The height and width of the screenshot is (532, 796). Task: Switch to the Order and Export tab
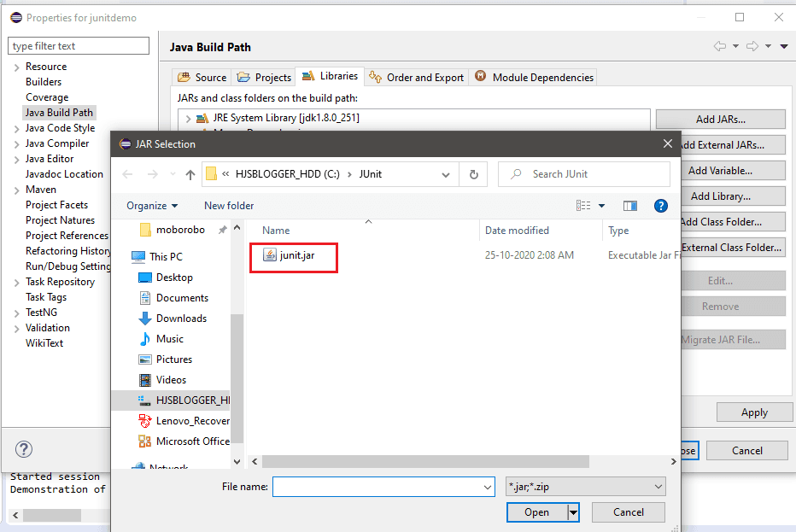pos(417,77)
